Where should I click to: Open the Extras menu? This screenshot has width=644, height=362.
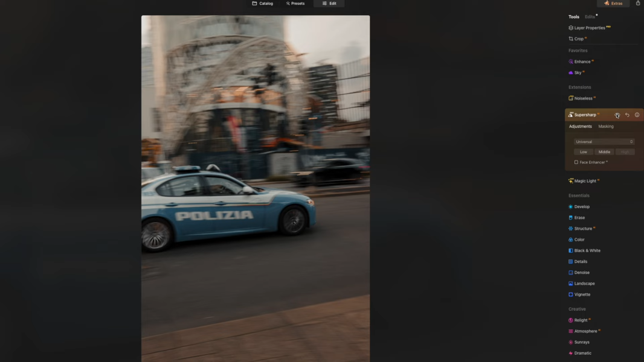[x=613, y=3]
